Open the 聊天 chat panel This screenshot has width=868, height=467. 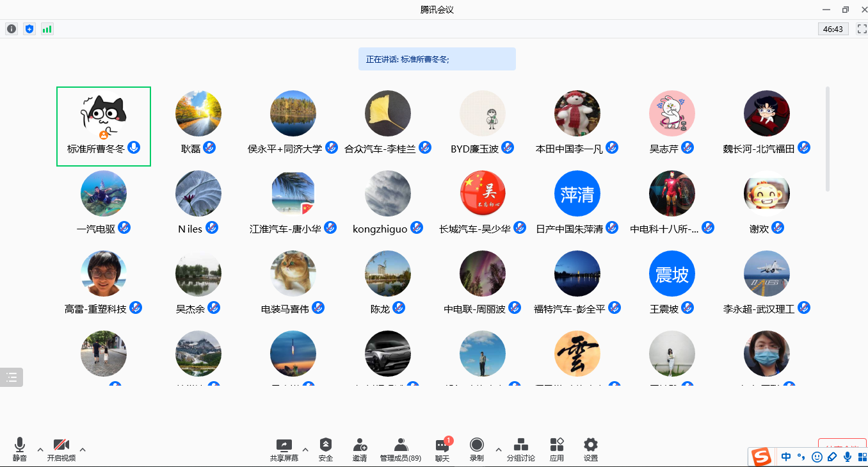pyautogui.click(x=442, y=448)
